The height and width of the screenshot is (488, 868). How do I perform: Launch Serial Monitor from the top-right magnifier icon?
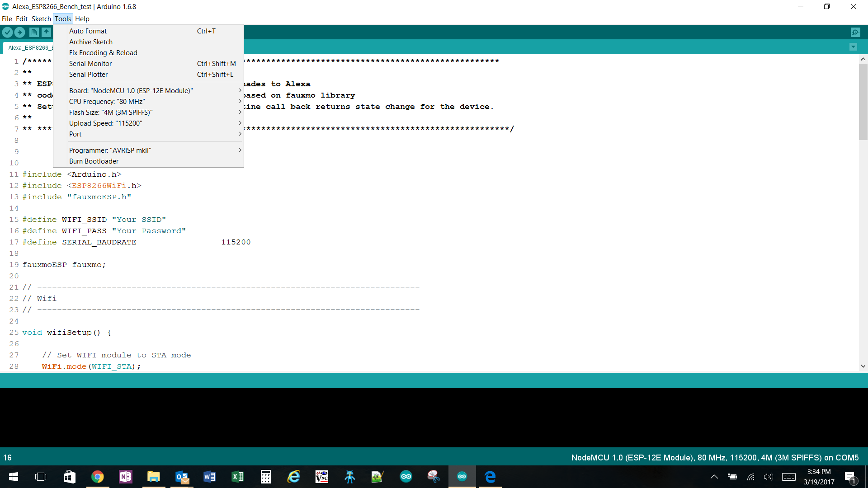click(x=856, y=32)
